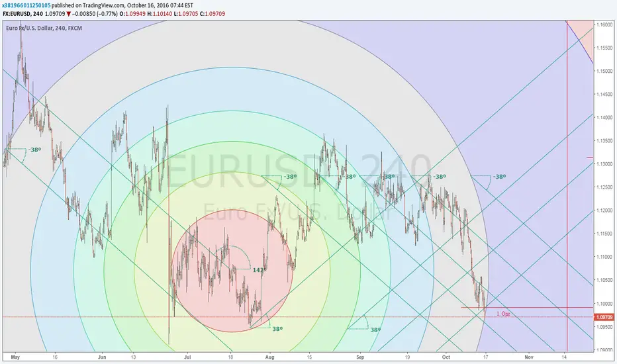Click the −0.00850 (−0.77%) change value
The width and height of the screenshot is (617, 364).
coord(95,14)
